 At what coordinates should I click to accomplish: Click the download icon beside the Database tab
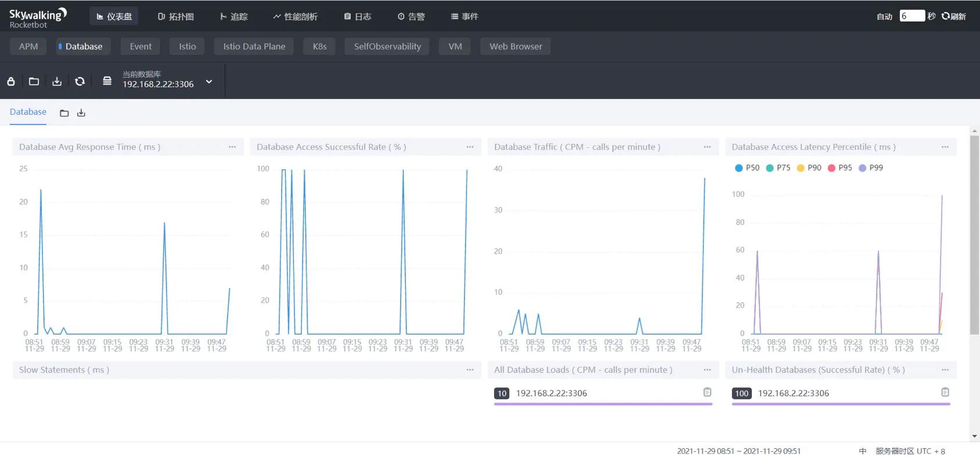pos(81,113)
